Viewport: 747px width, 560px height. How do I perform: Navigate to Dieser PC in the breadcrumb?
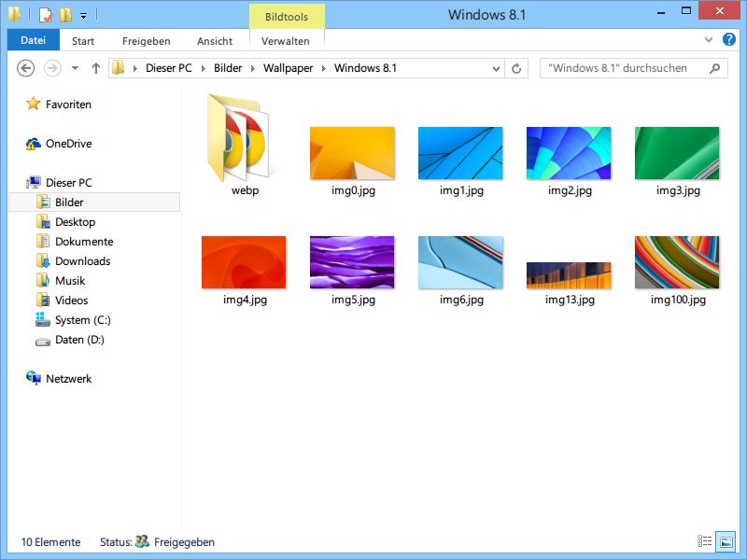169,68
